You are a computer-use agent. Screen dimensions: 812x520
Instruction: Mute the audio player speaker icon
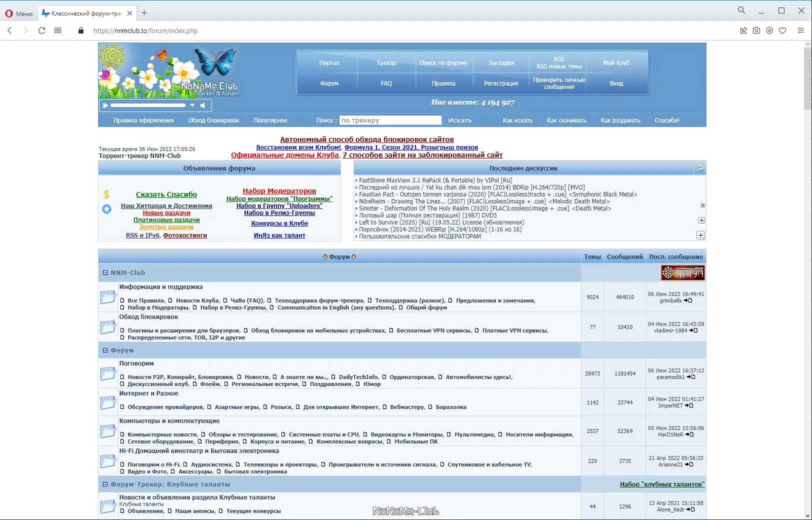point(202,105)
